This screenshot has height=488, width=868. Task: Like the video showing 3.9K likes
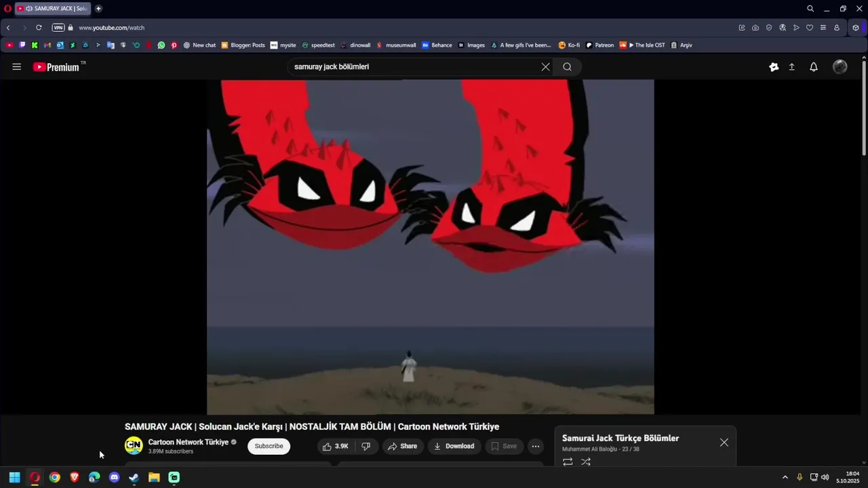click(335, 446)
